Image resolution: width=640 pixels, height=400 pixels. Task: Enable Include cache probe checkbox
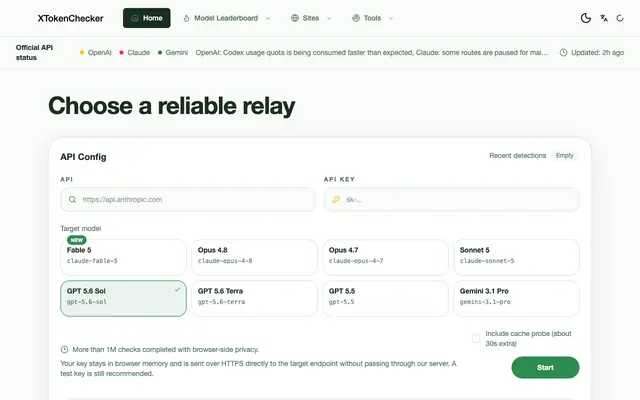476,338
